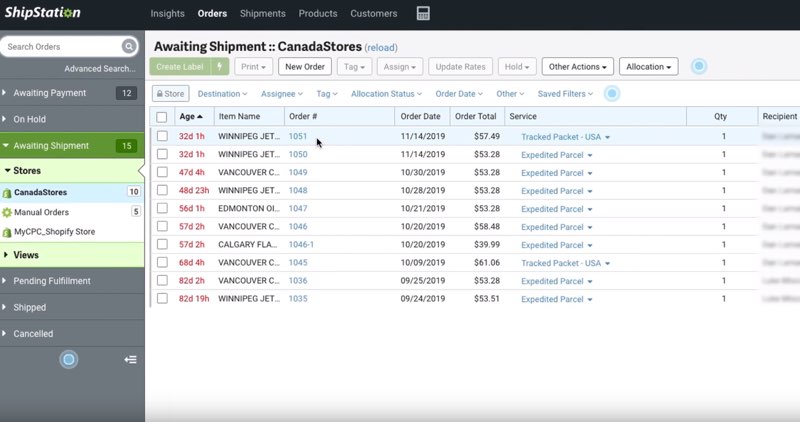Open the Assign dropdown
Viewport: 800px width, 422px height.
point(399,67)
